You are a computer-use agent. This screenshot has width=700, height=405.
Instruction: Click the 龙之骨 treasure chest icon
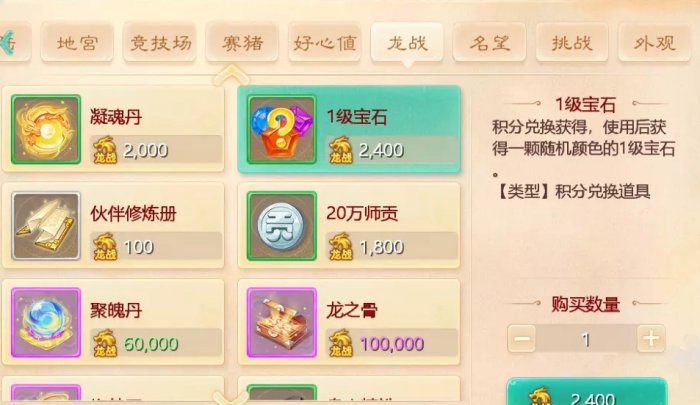[282, 322]
